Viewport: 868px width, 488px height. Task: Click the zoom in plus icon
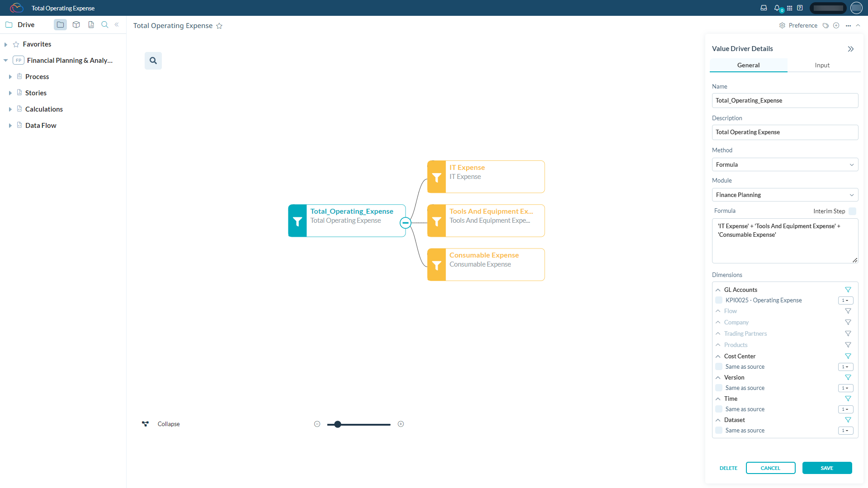pyautogui.click(x=401, y=424)
